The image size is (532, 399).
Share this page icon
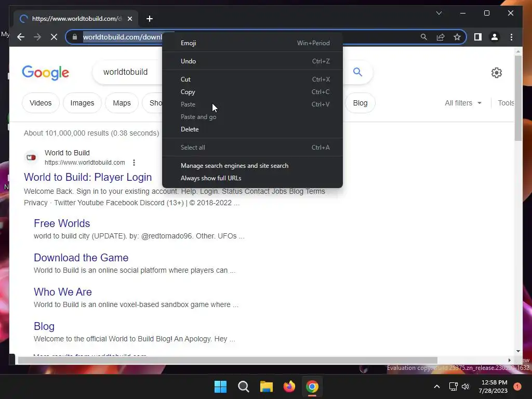pos(441,37)
